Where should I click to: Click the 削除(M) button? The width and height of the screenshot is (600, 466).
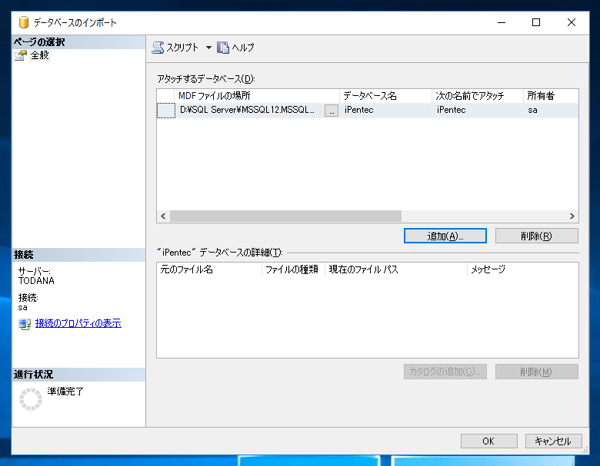click(536, 371)
